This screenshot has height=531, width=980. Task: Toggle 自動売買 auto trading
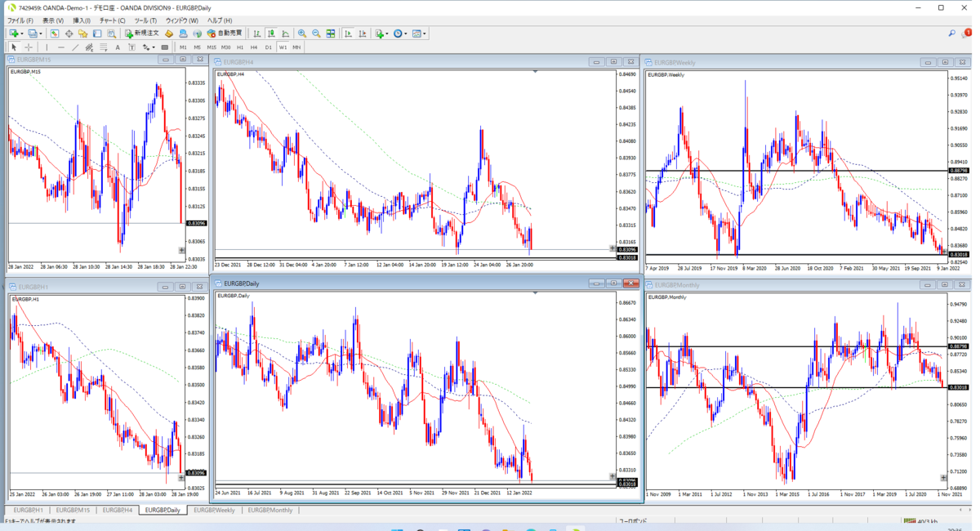coord(225,33)
